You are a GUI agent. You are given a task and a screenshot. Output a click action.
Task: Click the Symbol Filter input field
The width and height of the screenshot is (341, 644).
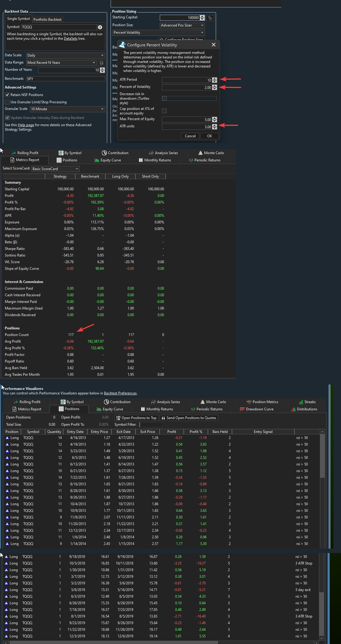[x=151, y=425]
